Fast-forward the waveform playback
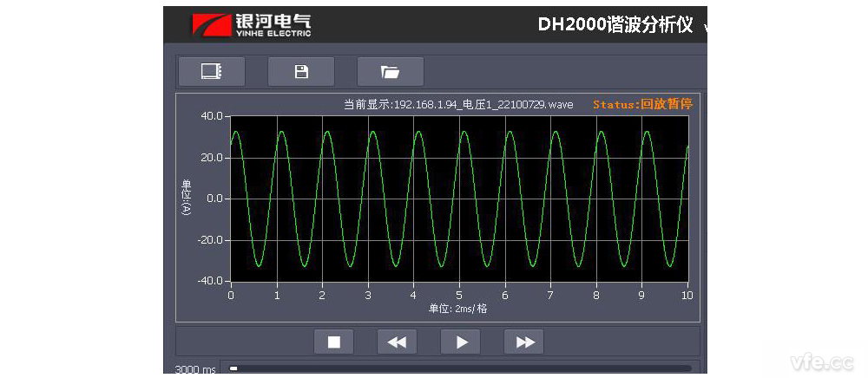868x378 pixels. pos(524,342)
